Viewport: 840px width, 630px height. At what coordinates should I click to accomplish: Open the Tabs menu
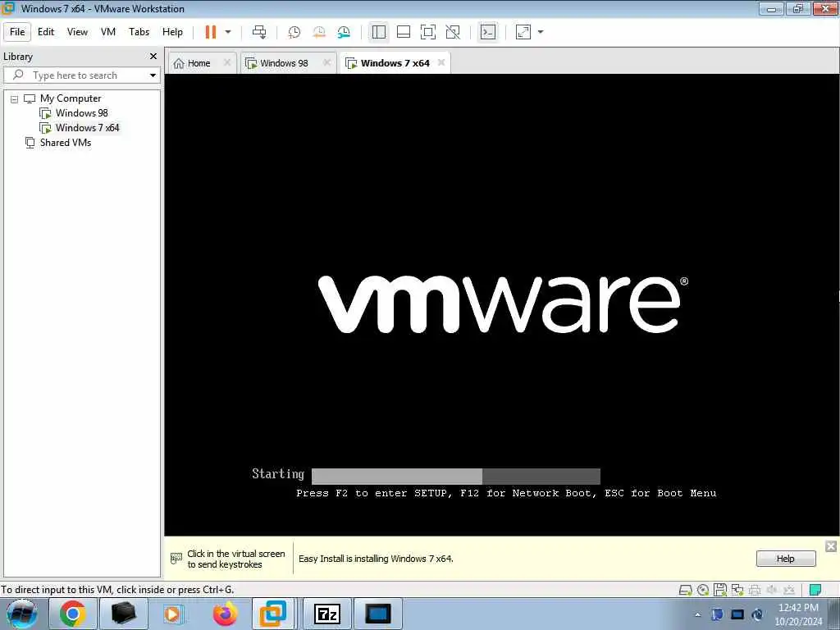click(x=139, y=32)
